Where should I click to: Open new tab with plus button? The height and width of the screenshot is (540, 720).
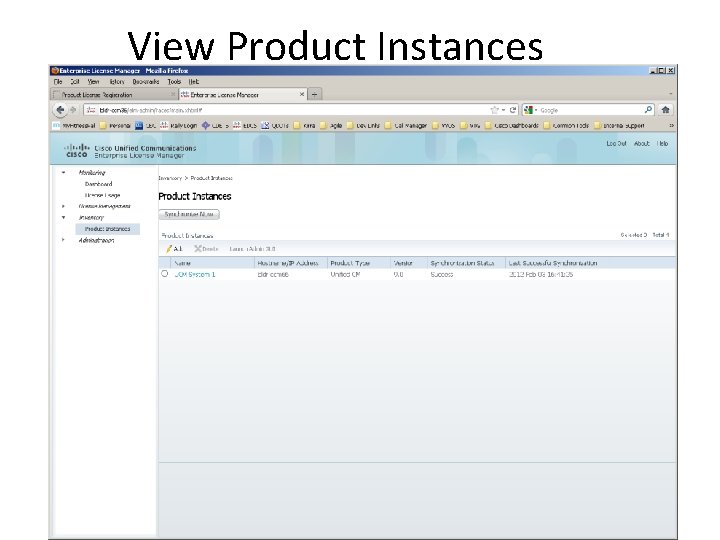click(x=315, y=95)
